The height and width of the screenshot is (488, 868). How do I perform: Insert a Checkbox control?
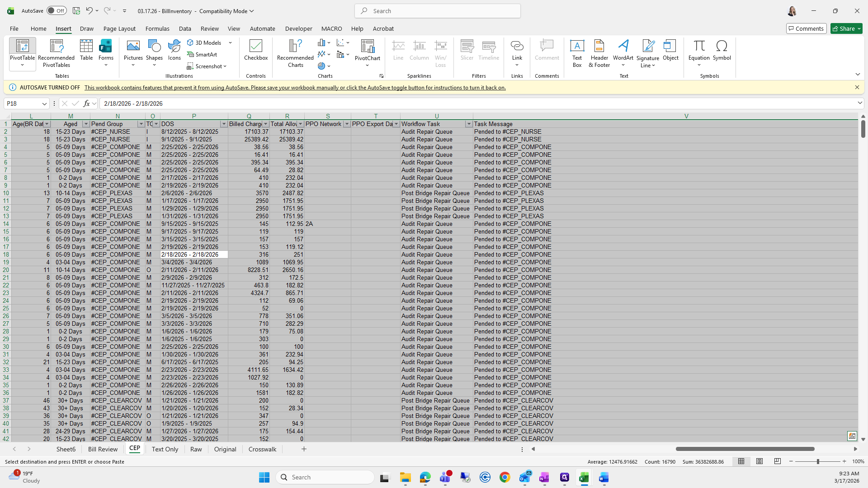tap(255, 50)
